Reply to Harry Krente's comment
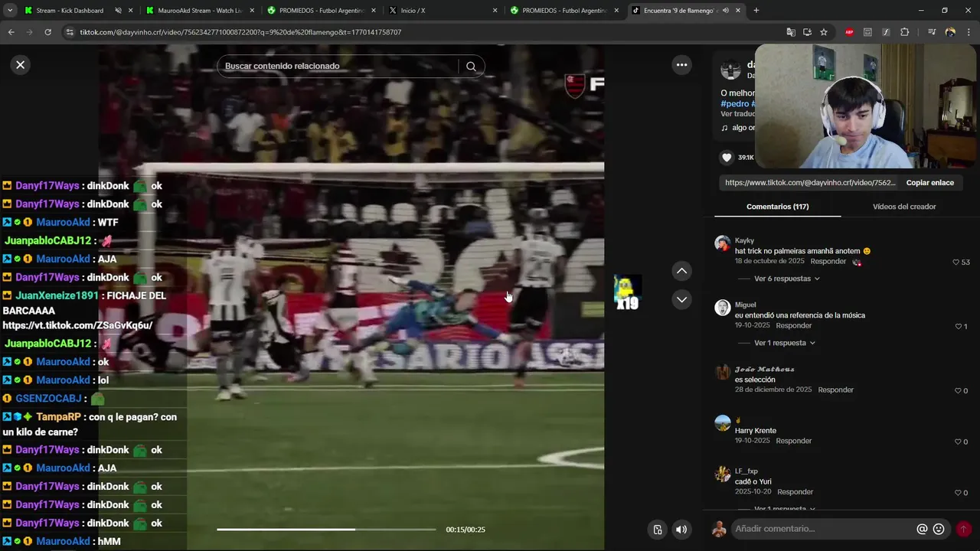Screen dimensions: 980x551 coord(793,441)
